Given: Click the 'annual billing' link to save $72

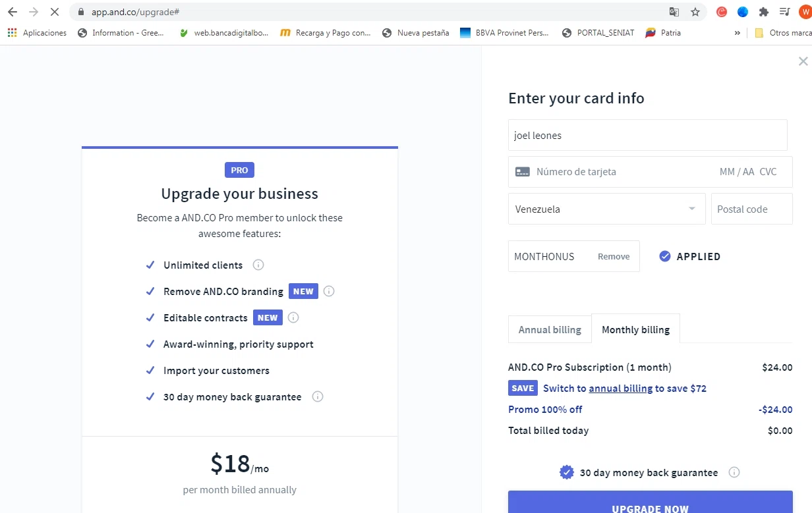Looking at the screenshot, I should coord(620,389).
